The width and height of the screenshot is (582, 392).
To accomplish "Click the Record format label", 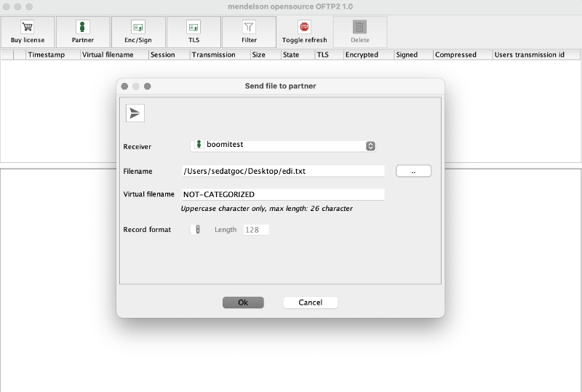I will coord(147,230).
